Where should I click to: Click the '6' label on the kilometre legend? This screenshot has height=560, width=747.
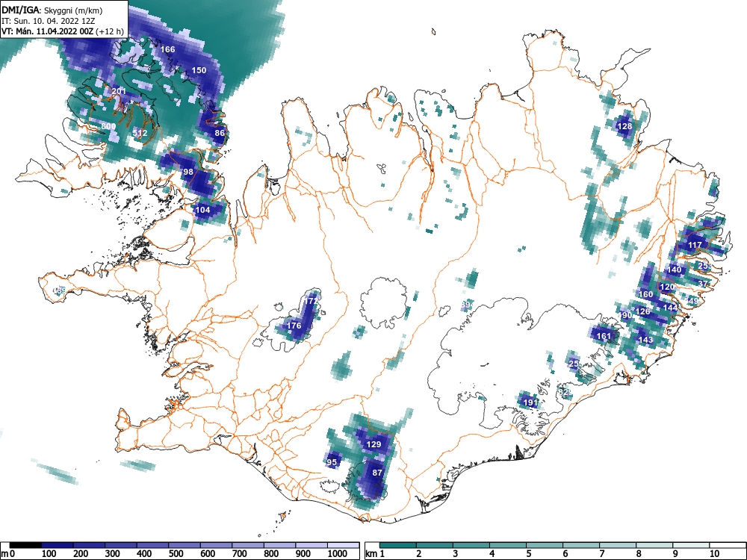565,553
